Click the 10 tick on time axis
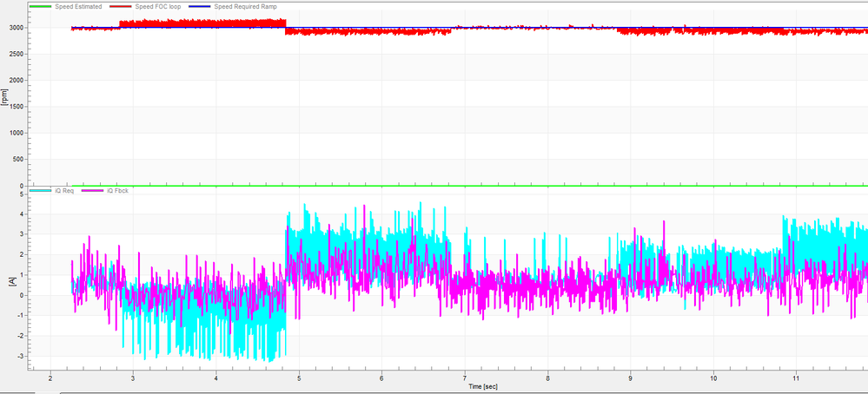 pyautogui.click(x=713, y=378)
